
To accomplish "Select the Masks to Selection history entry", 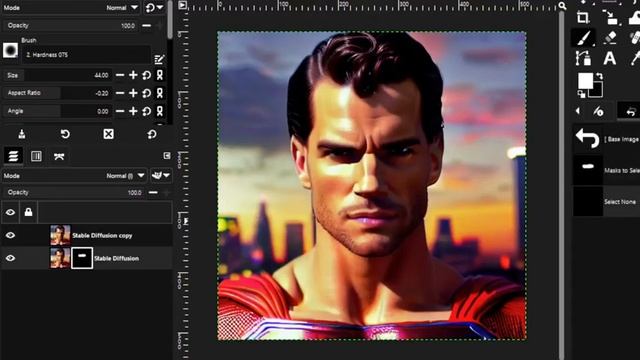I will click(x=607, y=170).
